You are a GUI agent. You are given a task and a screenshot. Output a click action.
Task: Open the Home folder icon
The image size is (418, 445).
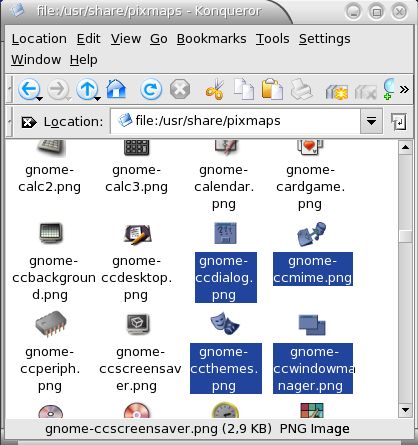pos(116,89)
